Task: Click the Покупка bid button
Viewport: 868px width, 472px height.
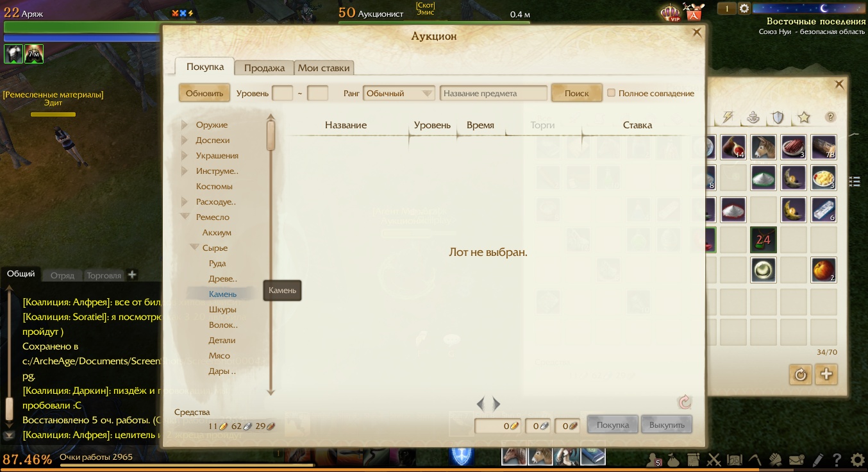Action: tap(613, 425)
